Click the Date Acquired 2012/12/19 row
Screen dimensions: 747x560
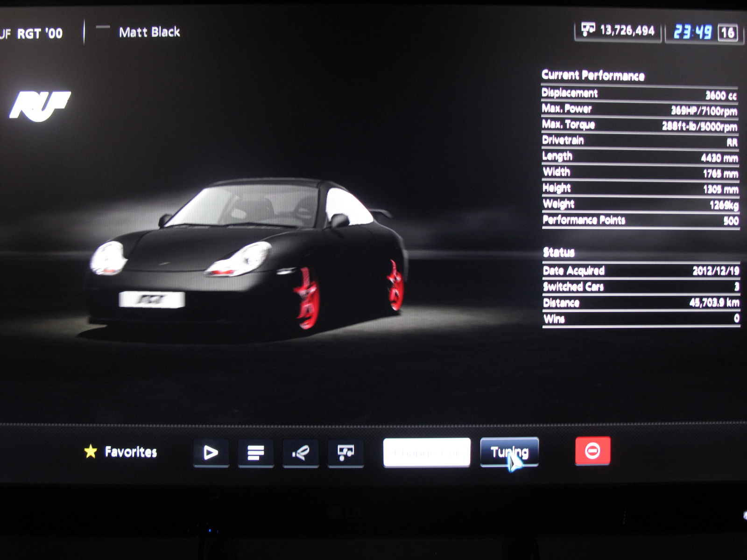(x=641, y=271)
